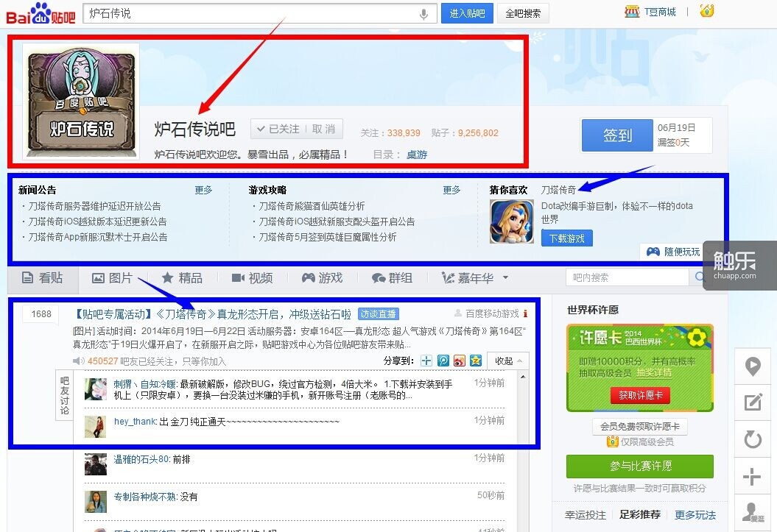The height and width of the screenshot is (532, 777).
Task: Share post to Qzone star icon
Action: tap(476, 361)
